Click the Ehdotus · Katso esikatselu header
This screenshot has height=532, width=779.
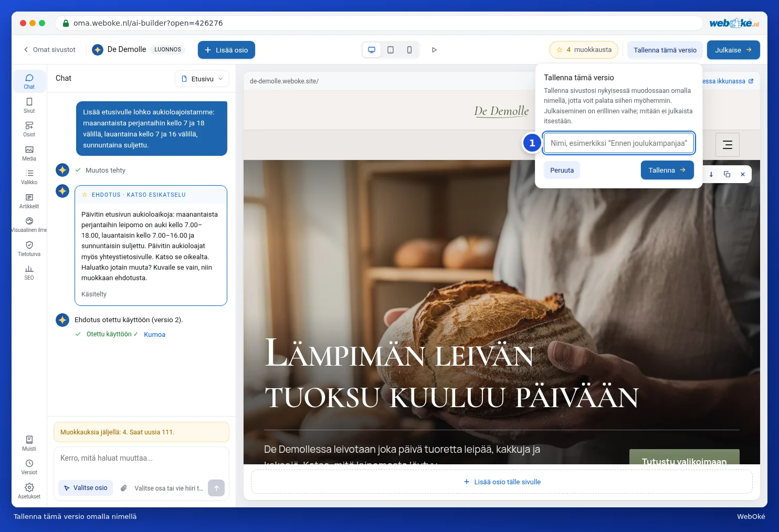tap(151, 195)
